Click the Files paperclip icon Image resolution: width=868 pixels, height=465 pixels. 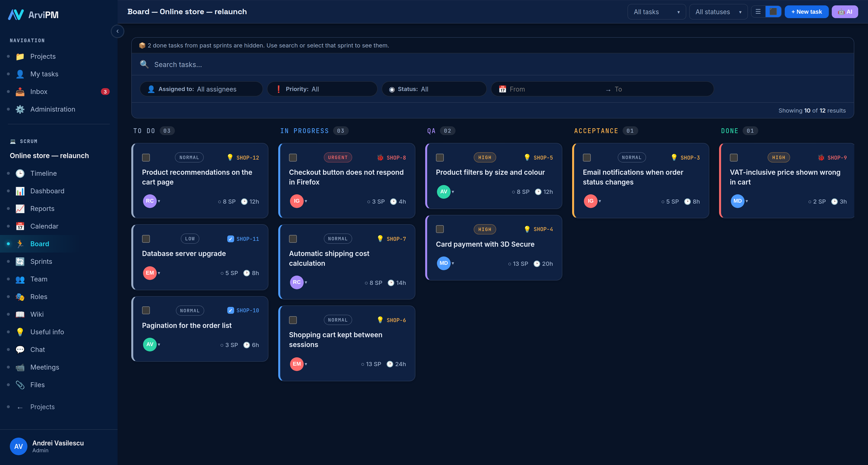click(20, 385)
